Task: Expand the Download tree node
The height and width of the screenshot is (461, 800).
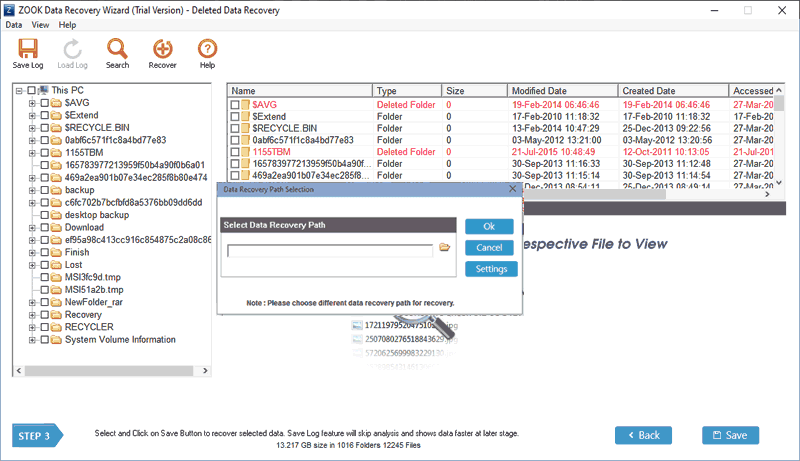Action: pos(32,227)
